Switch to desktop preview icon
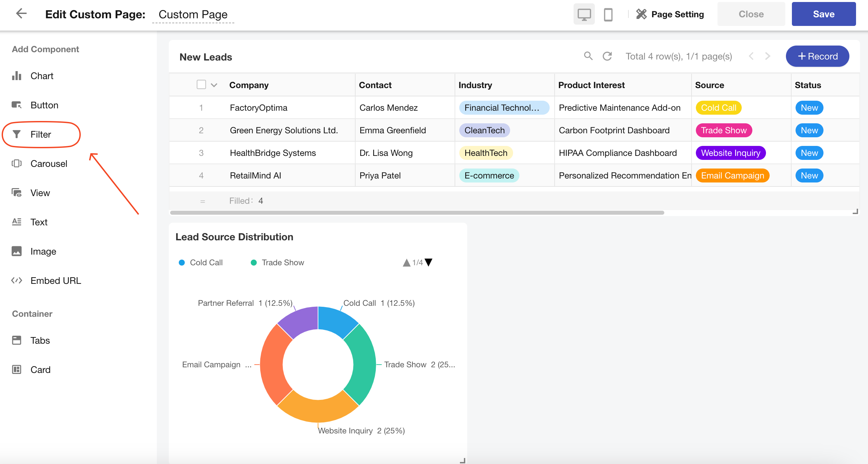868x464 pixels. [584, 15]
